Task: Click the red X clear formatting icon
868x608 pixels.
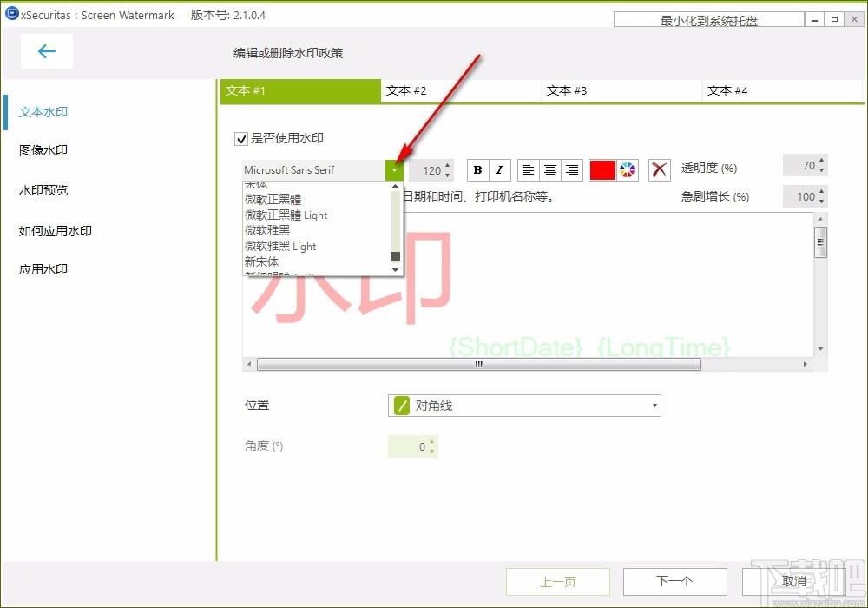Action: (660, 170)
